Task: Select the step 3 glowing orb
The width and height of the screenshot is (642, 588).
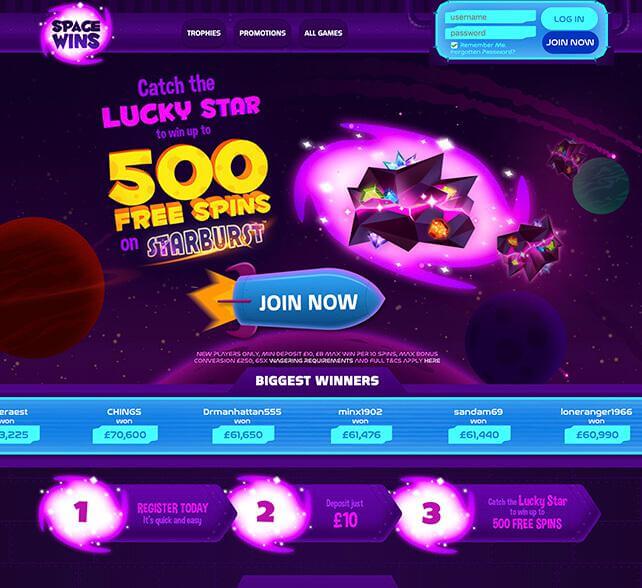Action: tap(432, 512)
